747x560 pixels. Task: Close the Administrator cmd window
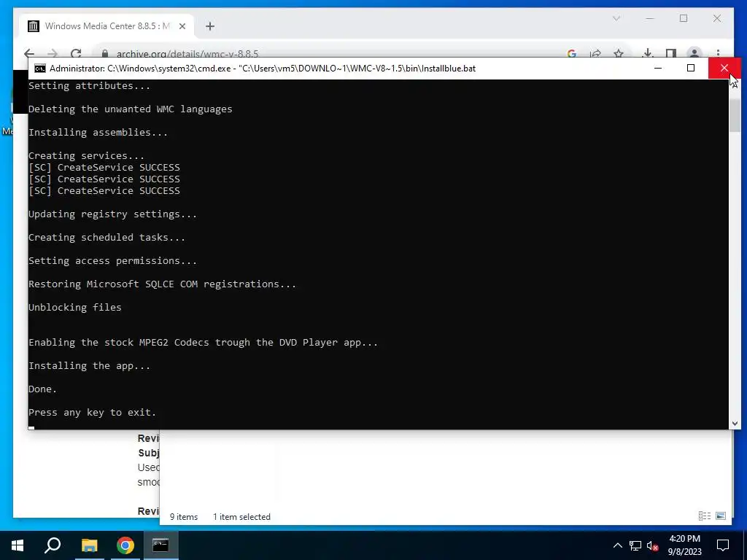(724, 68)
